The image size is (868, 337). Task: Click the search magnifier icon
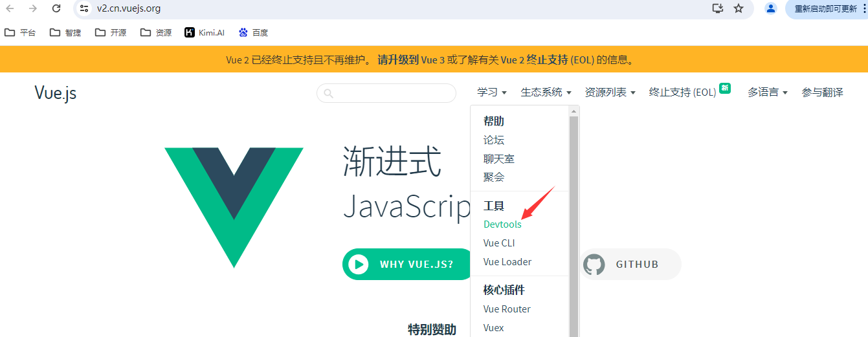tap(328, 93)
